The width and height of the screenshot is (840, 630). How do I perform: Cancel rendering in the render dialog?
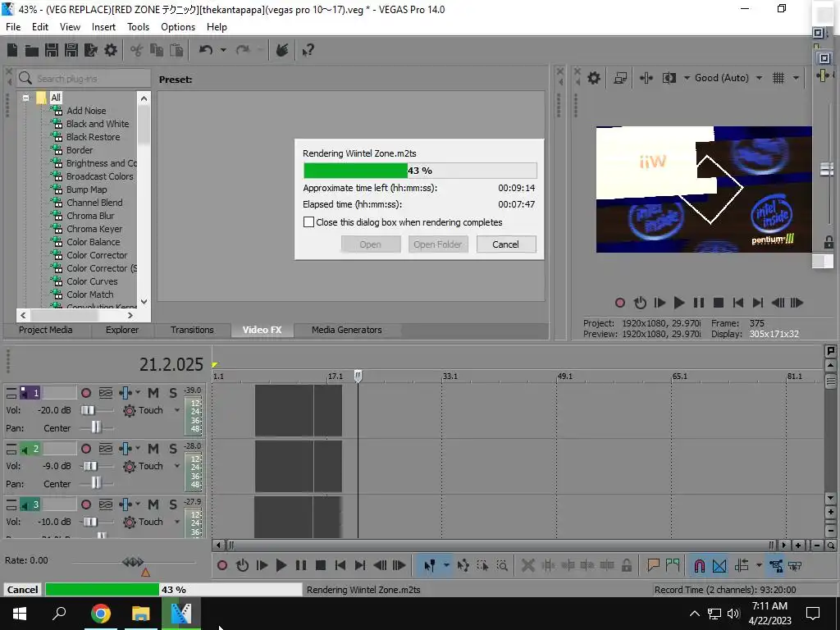click(505, 244)
